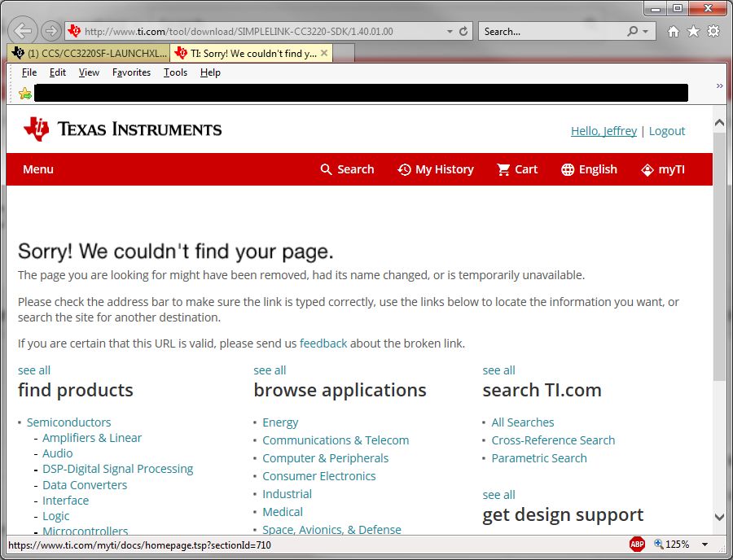This screenshot has height=560, width=733.
Task: Click Texas Instruments logo
Action: [x=122, y=129]
